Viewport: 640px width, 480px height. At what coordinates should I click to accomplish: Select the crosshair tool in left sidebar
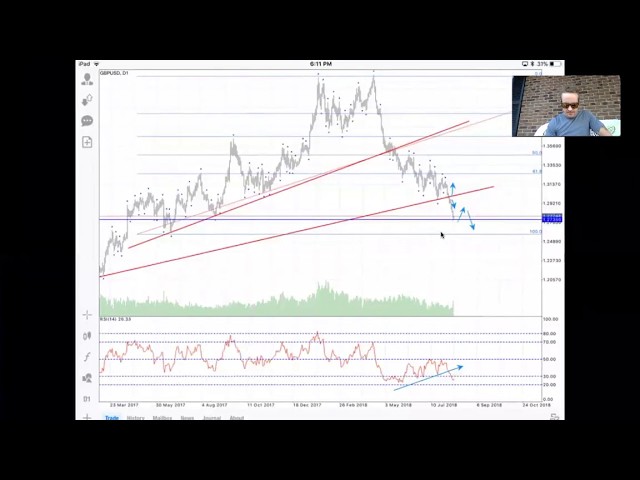(x=87, y=315)
